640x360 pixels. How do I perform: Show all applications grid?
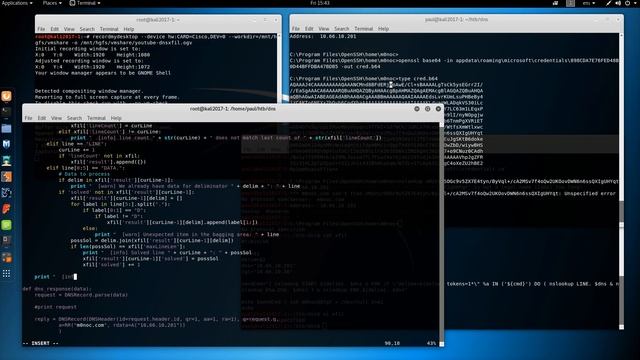pyautogui.click(x=7, y=273)
